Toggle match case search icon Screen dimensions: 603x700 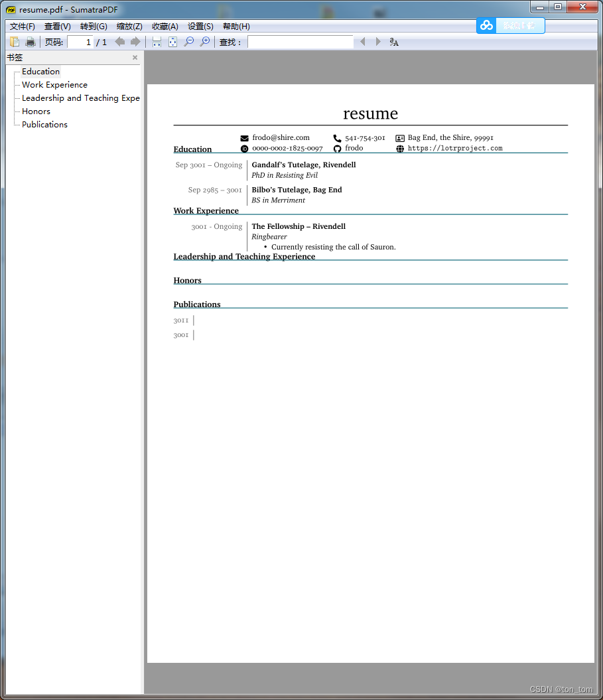393,42
